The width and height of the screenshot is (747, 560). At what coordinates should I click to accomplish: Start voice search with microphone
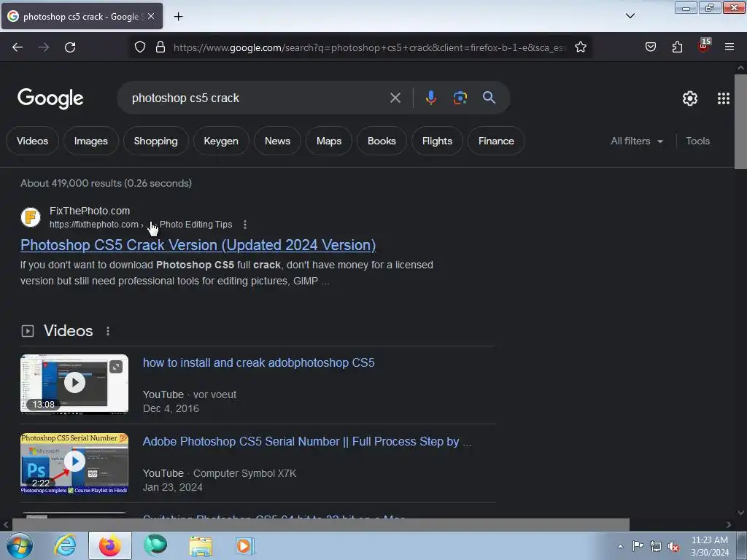pos(430,98)
